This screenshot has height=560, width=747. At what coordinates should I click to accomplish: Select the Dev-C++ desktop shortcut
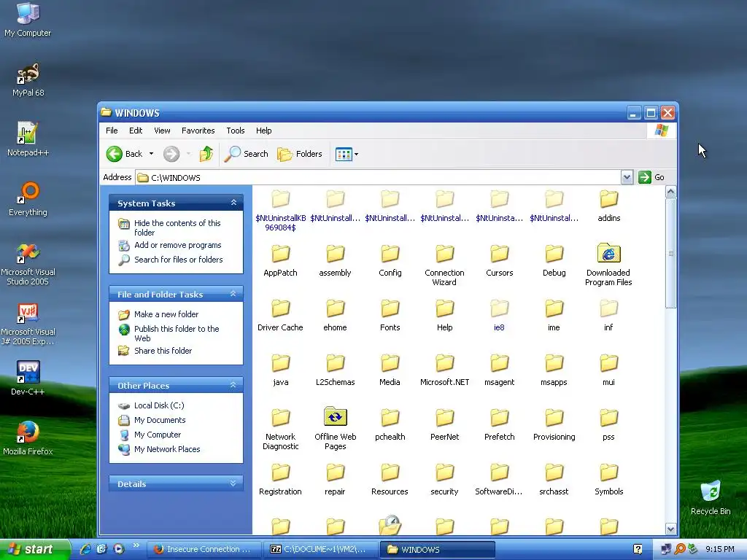point(28,378)
